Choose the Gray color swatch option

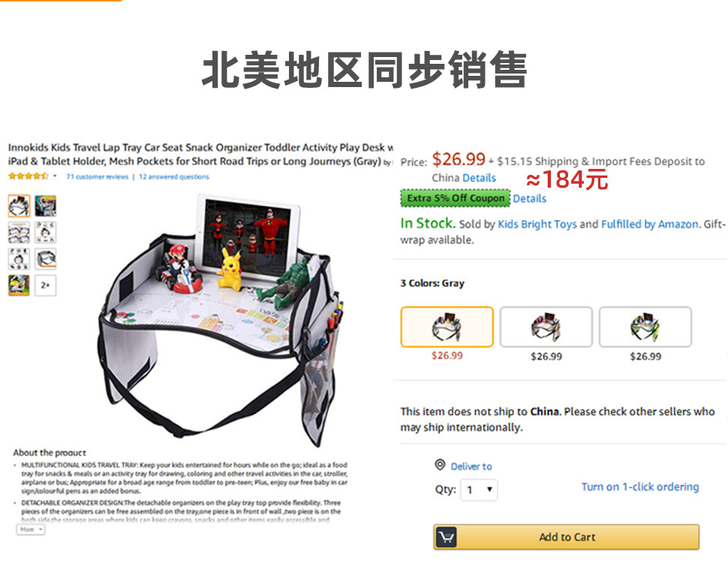point(447,327)
